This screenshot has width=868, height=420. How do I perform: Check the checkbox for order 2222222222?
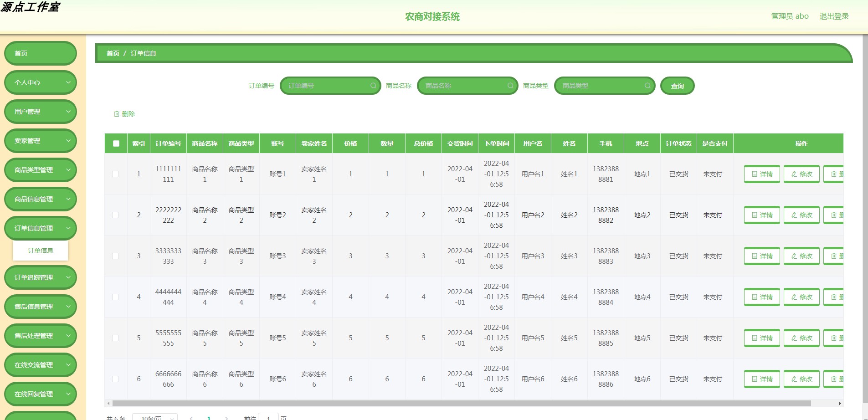pos(115,215)
